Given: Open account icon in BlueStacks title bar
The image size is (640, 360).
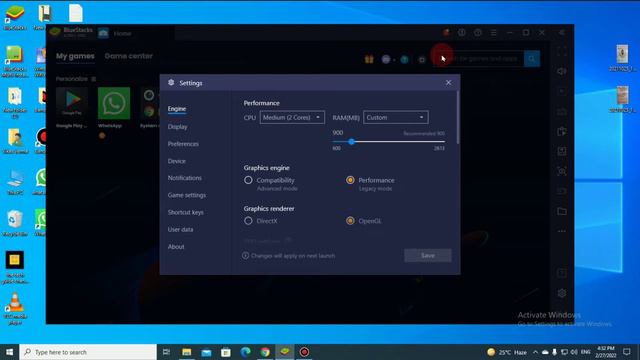Looking at the screenshot, I should pyautogui.click(x=462, y=32).
